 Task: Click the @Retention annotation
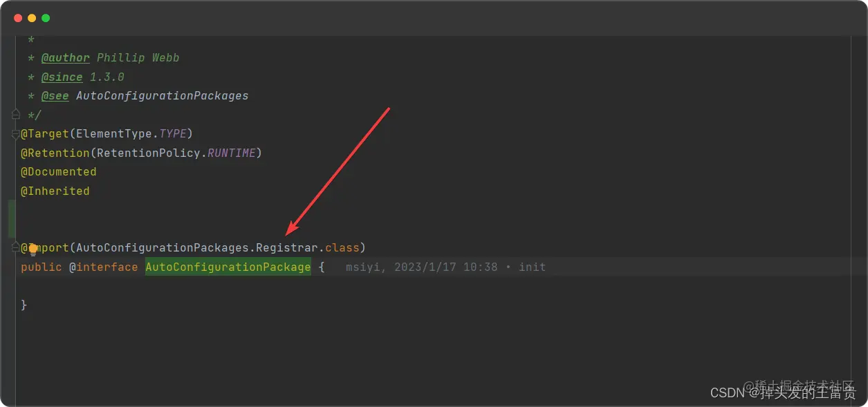coord(55,153)
